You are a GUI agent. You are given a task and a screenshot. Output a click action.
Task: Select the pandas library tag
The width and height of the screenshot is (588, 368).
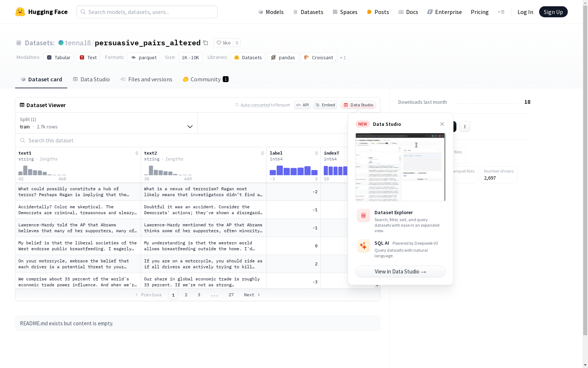tap(283, 57)
